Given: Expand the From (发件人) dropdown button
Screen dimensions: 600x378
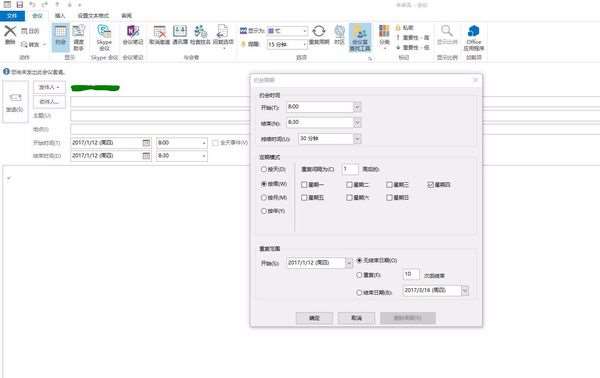Looking at the screenshot, I should coord(49,88).
